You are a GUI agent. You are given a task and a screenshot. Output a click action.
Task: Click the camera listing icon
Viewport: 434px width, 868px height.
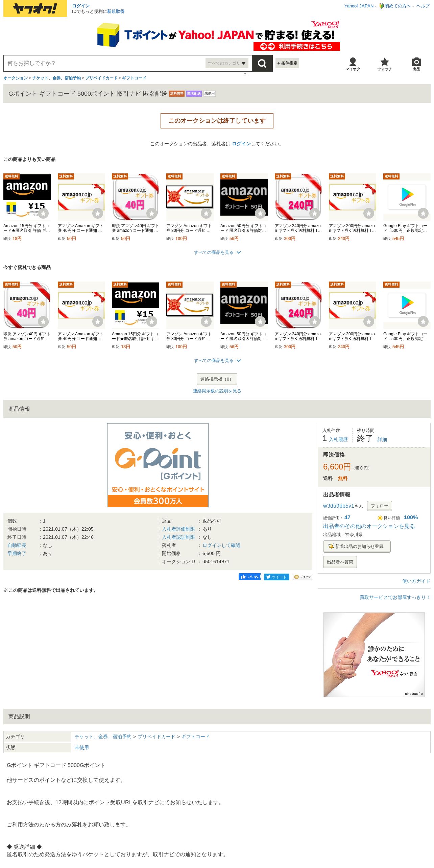point(416,64)
